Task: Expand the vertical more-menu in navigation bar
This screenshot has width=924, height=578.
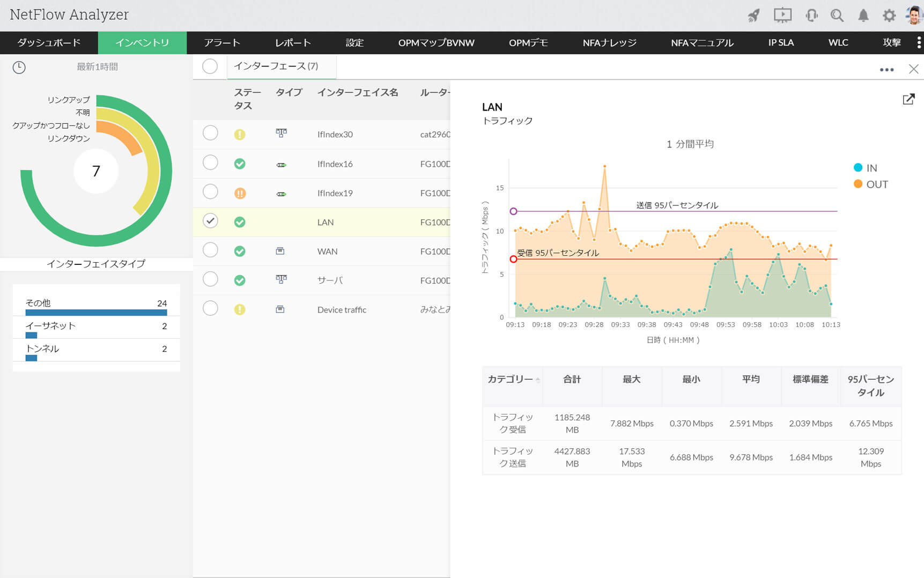Action: (x=919, y=42)
